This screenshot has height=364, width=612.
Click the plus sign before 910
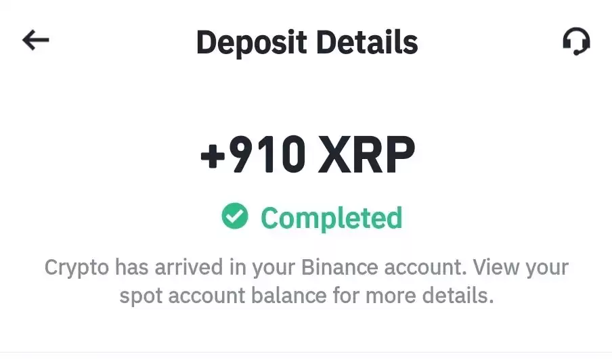[x=213, y=156]
